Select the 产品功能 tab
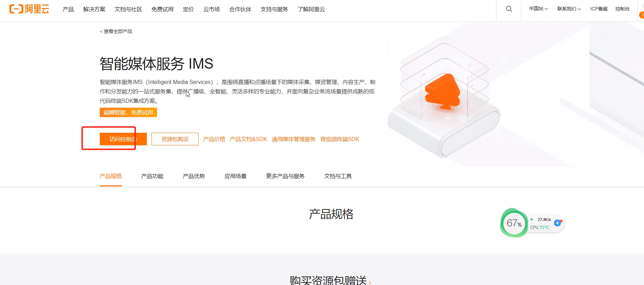This screenshot has height=285, width=644. (152, 176)
